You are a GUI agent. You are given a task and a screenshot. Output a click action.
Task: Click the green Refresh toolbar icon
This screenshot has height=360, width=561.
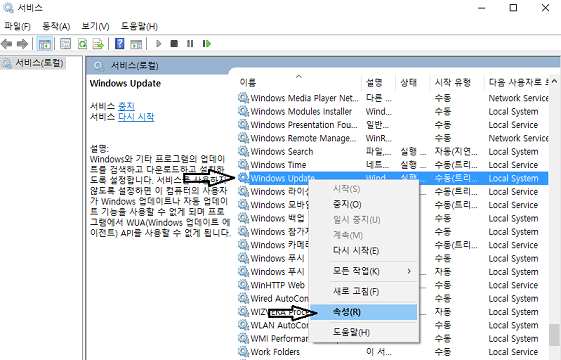82,44
